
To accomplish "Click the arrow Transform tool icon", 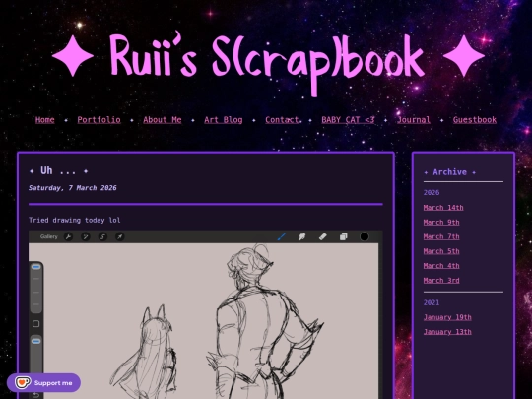I will [x=120, y=236].
